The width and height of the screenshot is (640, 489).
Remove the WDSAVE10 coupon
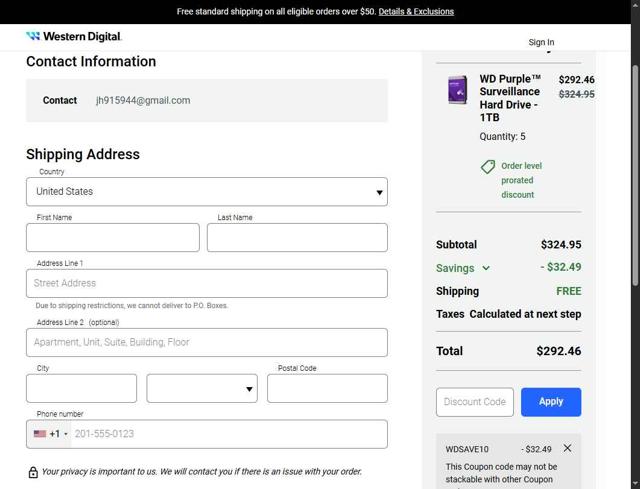(x=567, y=448)
